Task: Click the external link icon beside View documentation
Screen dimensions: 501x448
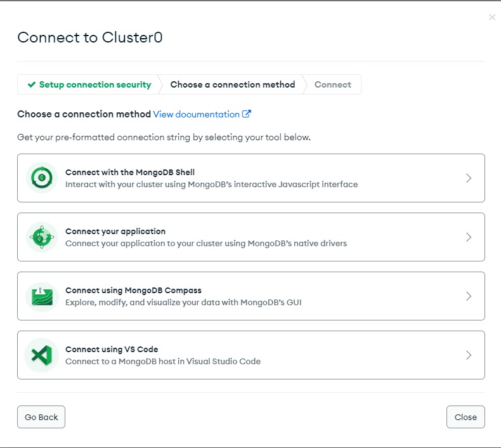Action: click(x=247, y=114)
